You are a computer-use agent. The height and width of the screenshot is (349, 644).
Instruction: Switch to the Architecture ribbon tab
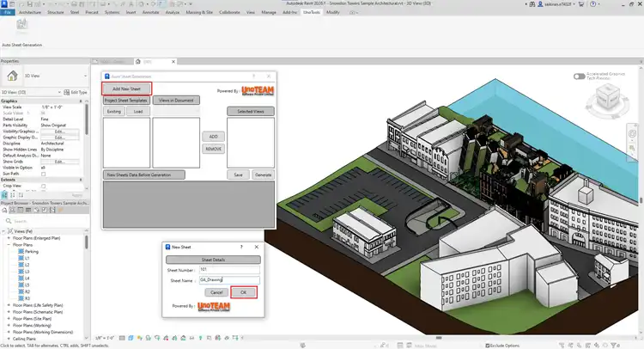click(30, 12)
